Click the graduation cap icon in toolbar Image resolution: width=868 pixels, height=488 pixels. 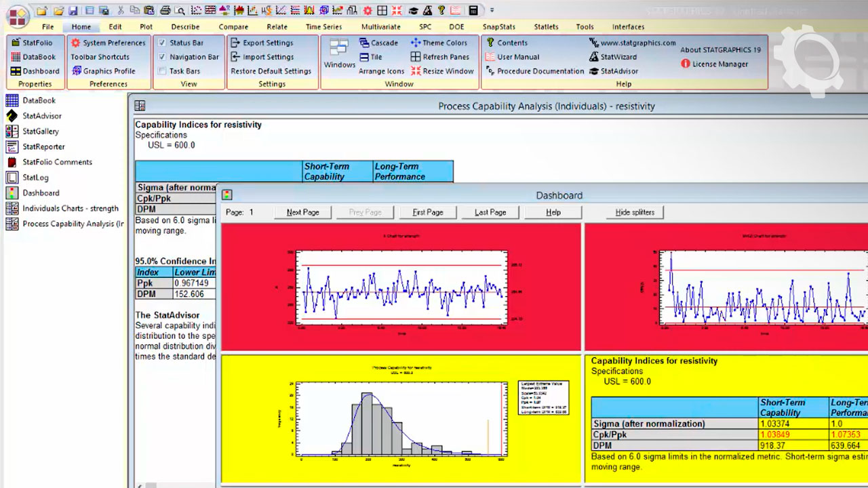(412, 10)
